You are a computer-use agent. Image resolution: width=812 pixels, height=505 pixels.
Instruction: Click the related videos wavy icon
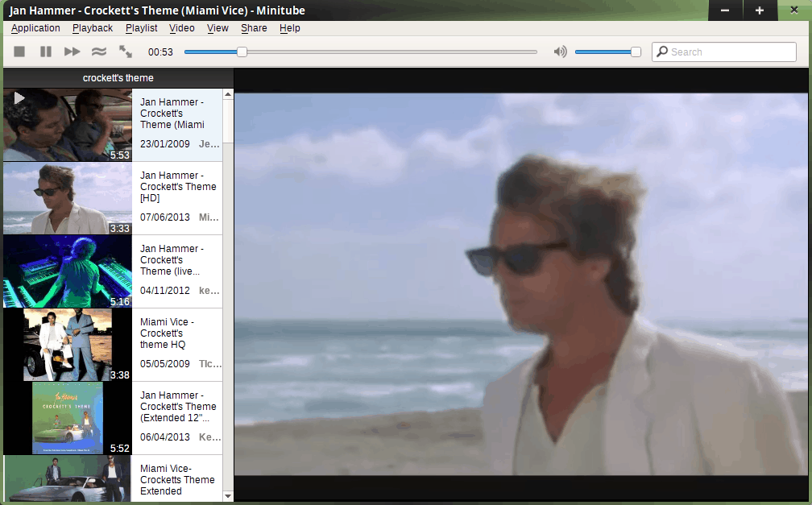click(99, 52)
